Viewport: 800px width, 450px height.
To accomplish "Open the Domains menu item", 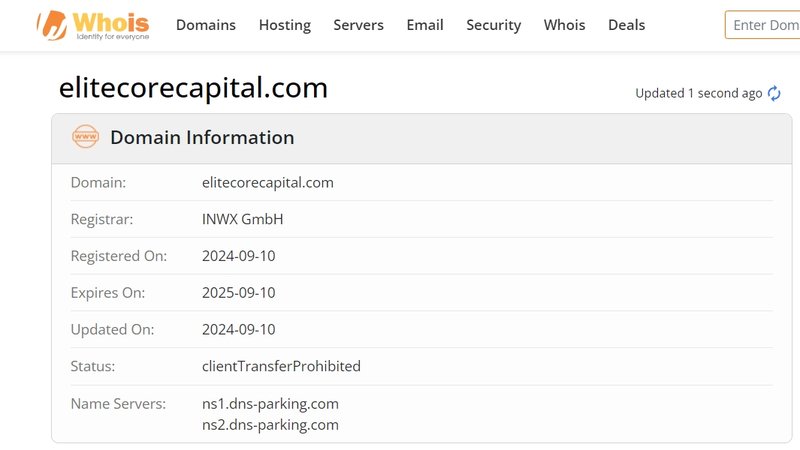I will (x=206, y=25).
